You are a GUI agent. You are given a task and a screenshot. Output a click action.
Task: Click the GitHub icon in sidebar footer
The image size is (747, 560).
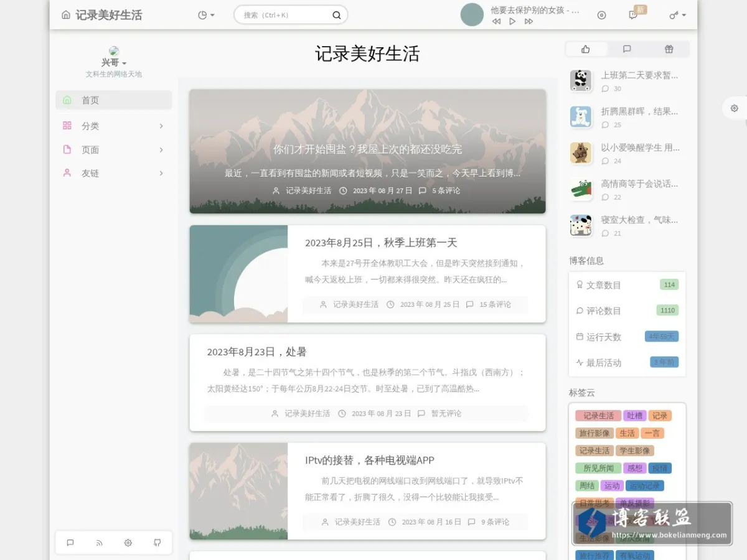157,543
